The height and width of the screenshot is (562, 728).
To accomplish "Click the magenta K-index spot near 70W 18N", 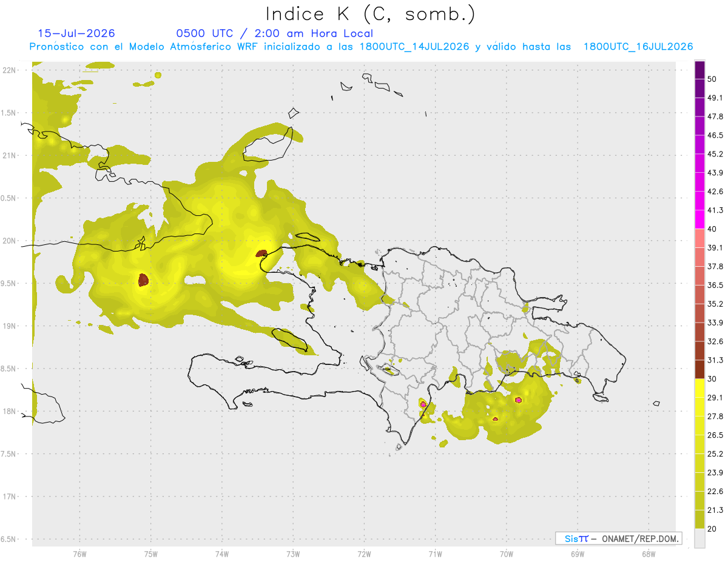I will coord(518,400).
